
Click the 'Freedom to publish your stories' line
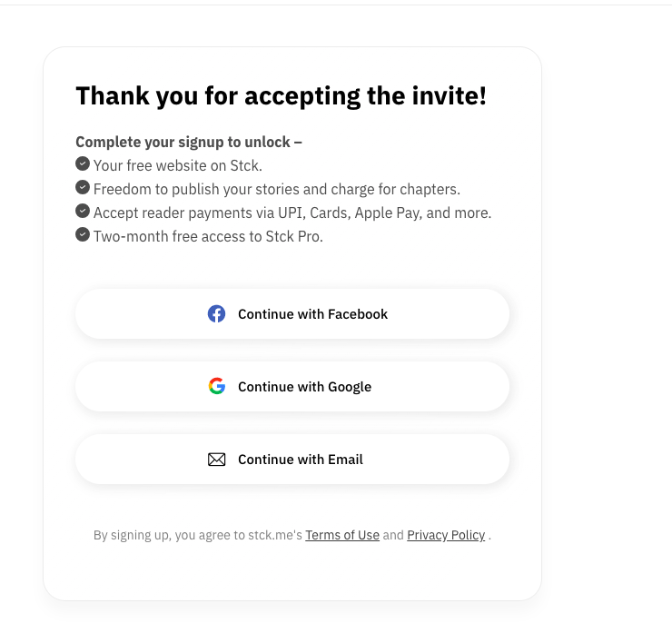coord(277,190)
